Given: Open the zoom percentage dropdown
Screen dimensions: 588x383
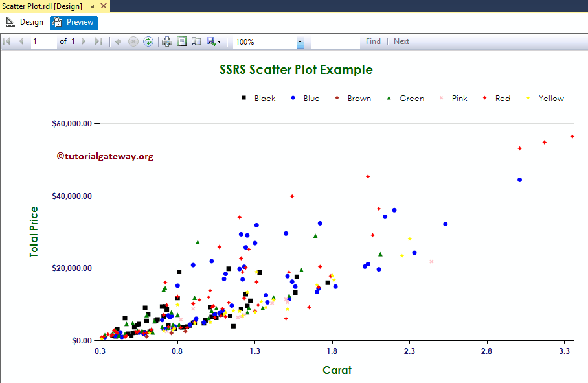Looking at the screenshot, I should click(x=299, y=41).
